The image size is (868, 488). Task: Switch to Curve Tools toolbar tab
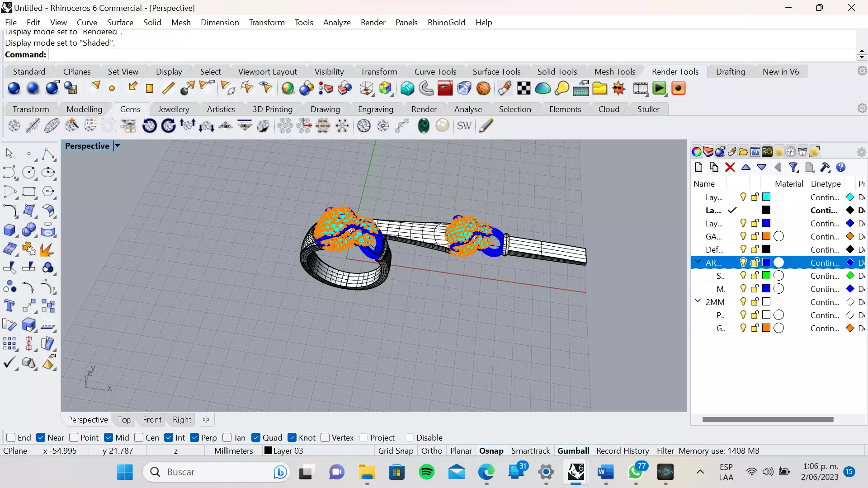435,71
